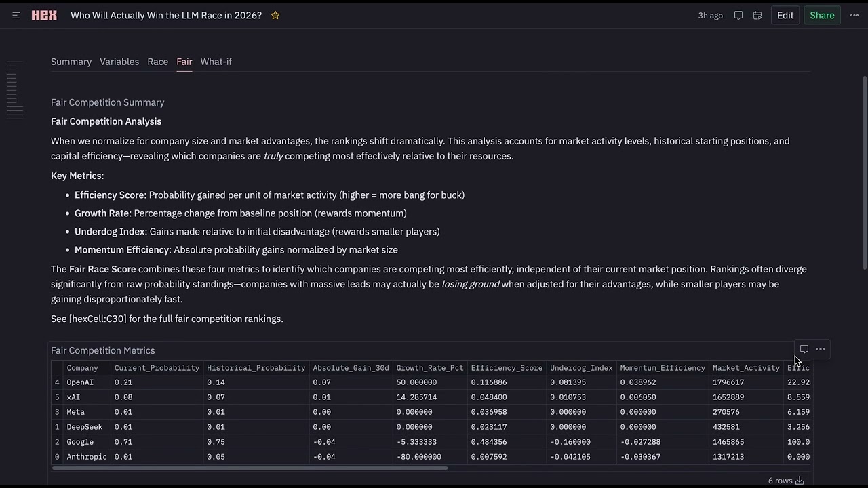
Task: Switch to the Summary tab
Action: [x=71, y=62]
